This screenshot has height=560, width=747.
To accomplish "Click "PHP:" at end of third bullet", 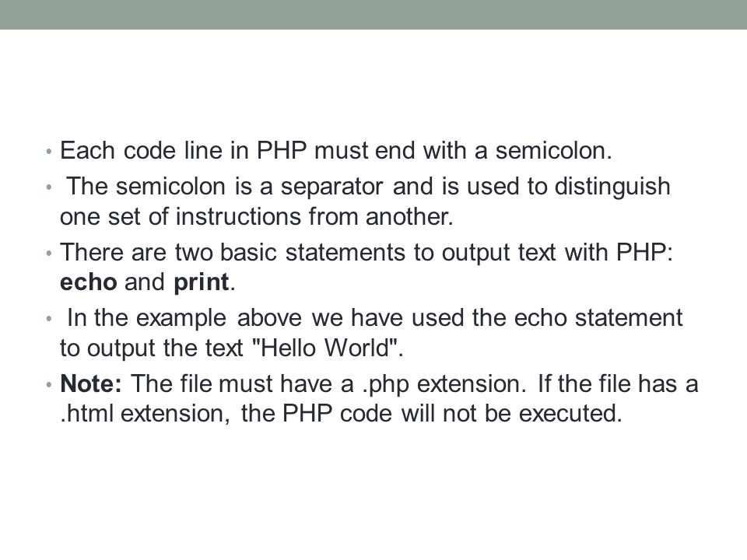I will coord(644,252).
